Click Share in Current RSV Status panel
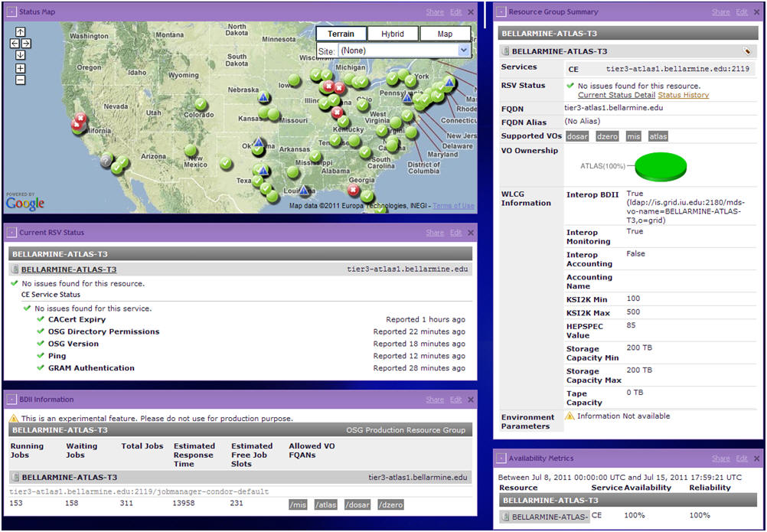The width and height of the screenshot is (767, 532). (434, 233)
